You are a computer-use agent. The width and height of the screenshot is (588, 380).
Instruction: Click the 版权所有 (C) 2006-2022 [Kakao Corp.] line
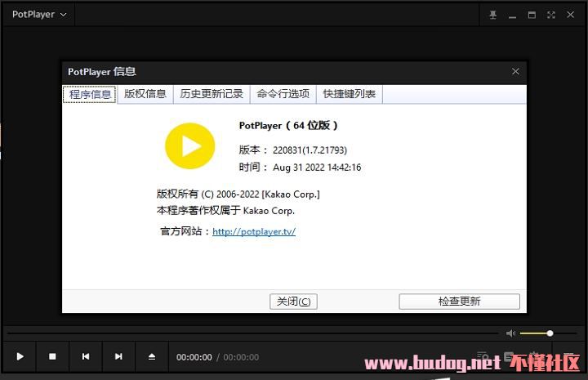pyautogui.click(x=238, y=194)
